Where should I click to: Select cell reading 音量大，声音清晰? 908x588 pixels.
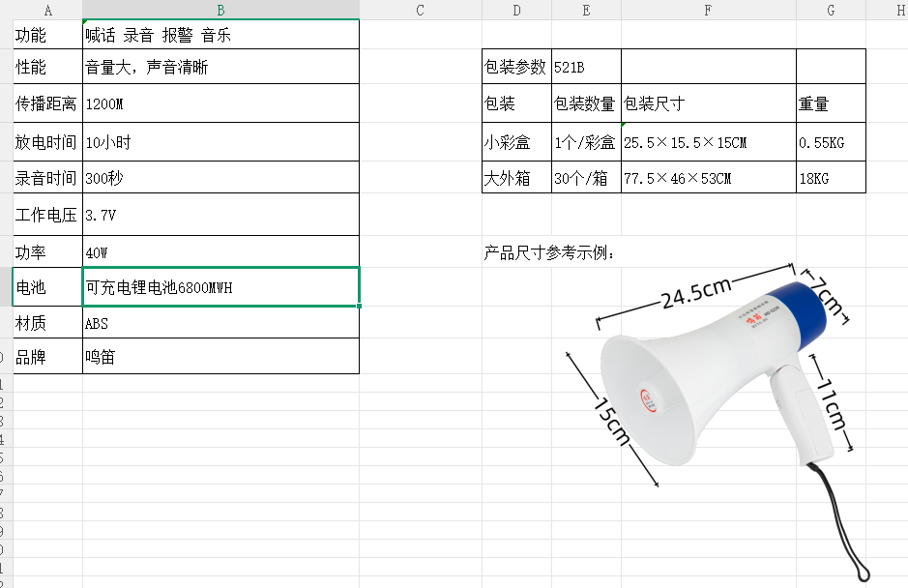click(220, 67)
